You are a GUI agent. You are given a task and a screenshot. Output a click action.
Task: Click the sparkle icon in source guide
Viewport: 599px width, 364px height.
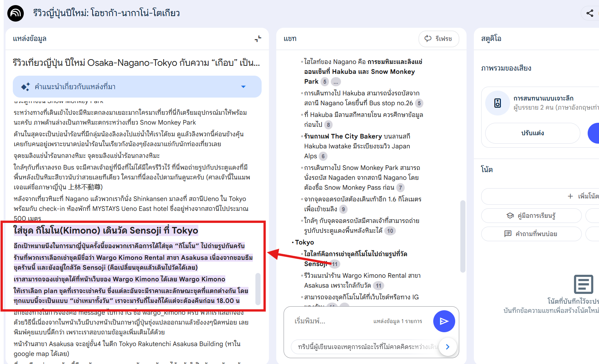(25, 87)
